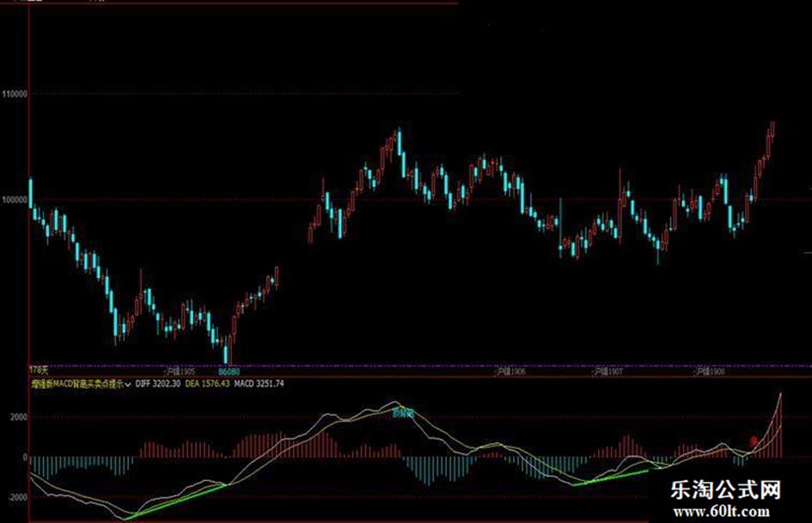Click the 沪镍1907 contract label
The width and height of the screenshot is (812, 523).
(608, 372)
